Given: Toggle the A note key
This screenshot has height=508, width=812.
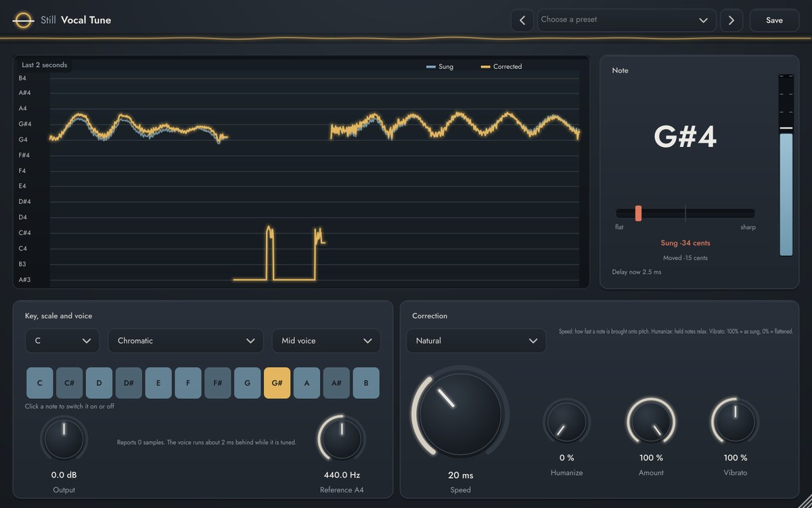Looking at the screenshot, I should point(307,383).
